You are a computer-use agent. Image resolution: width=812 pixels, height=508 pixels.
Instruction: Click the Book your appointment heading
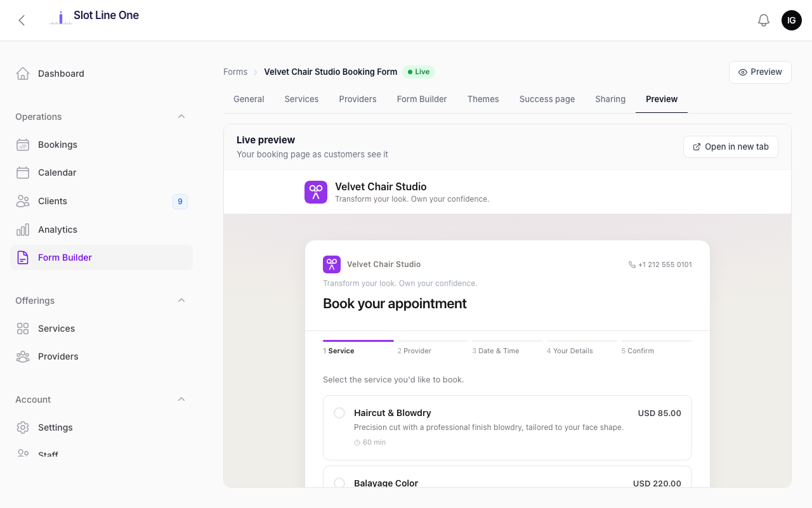395,303
